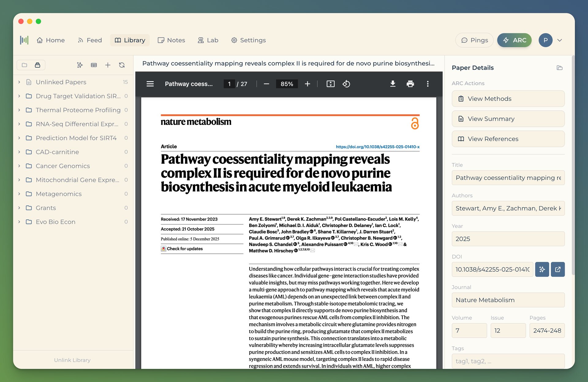This screenshot has height=382, width=588.
Task: Expand the Unlinked Papers folder
Action: [19, 82]
